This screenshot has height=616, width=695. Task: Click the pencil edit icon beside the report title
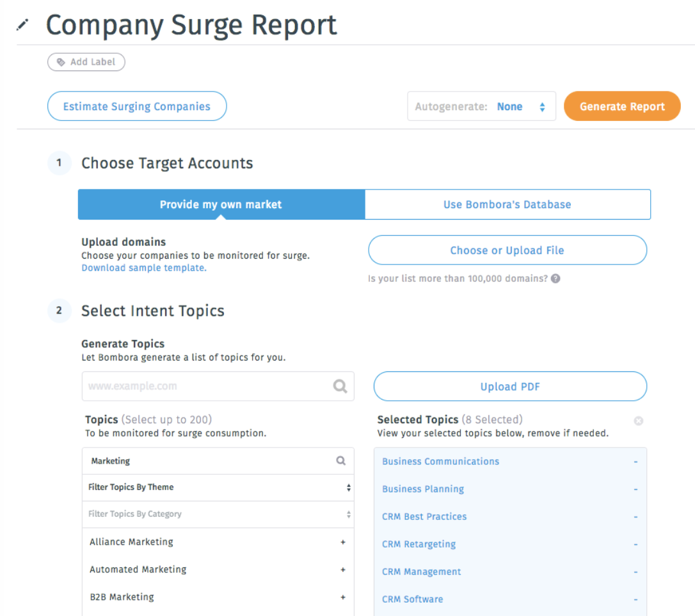click(23, 24)
